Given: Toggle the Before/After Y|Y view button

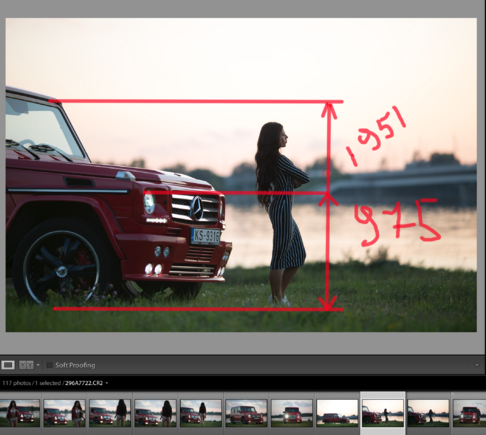Looking at the screenshot, I should (26, 365).
